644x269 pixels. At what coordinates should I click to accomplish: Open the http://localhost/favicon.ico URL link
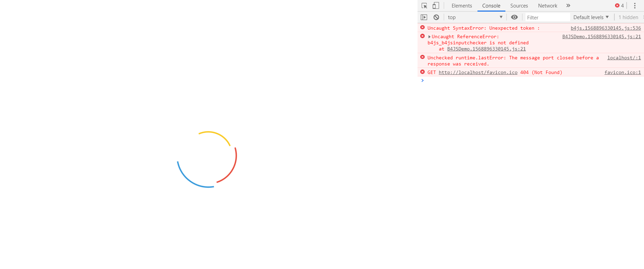478,72
